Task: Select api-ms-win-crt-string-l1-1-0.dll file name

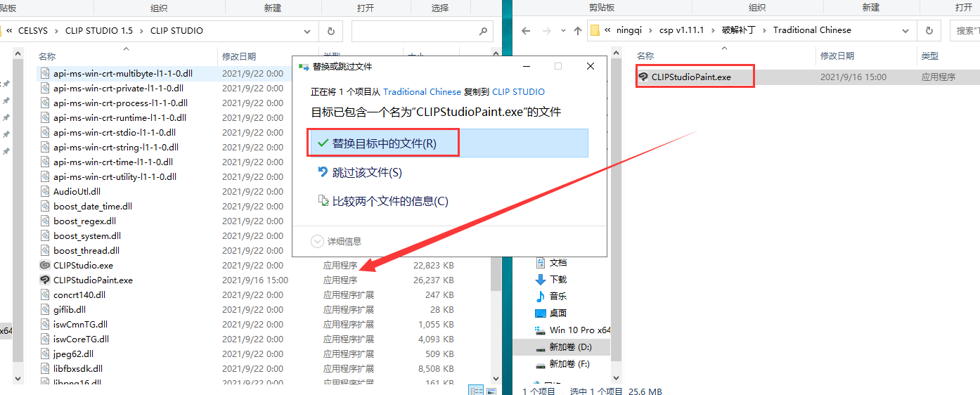Action: tap(116, 147)
